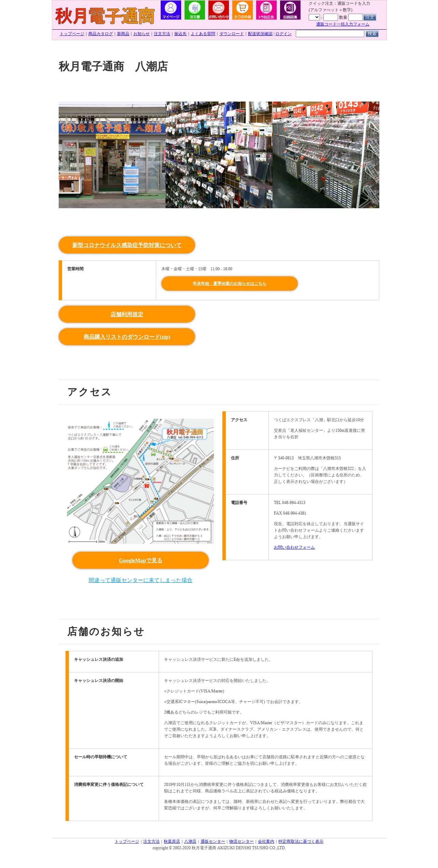Viewport: 438px width, 868px height.
Task: Open the お問い合わせ mail icon
Action: tap(218, 10)
